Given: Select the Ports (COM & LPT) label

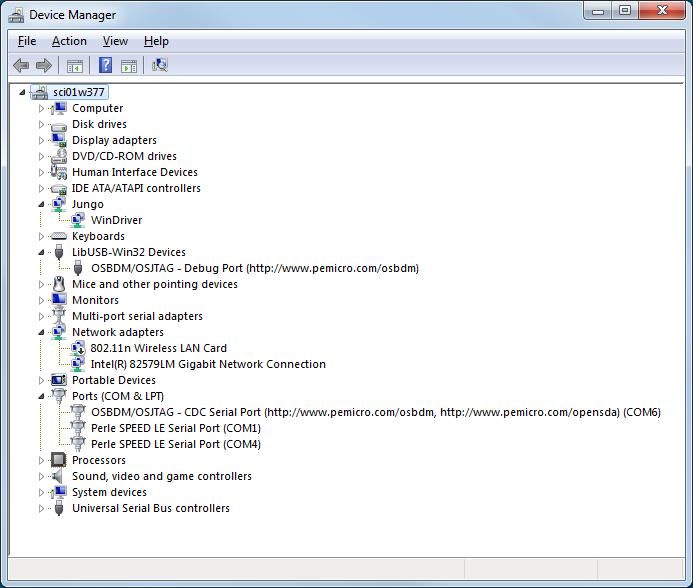Looking at the screenshot, I should pos(118,396).
